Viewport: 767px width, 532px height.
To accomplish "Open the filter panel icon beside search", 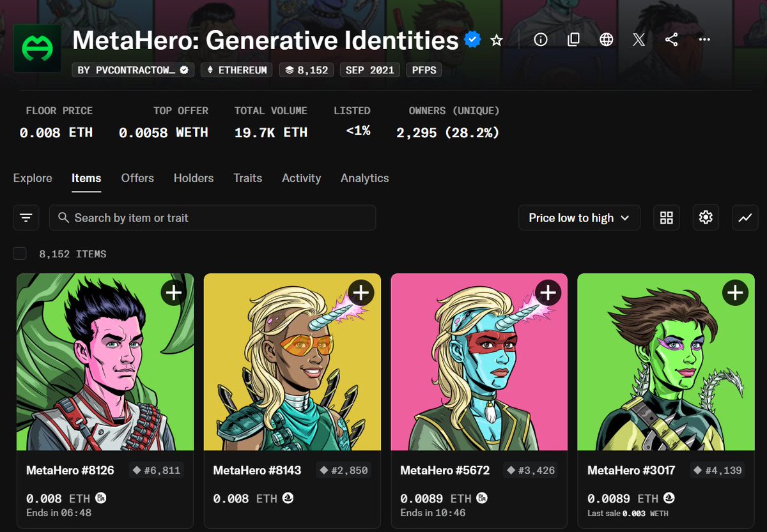I will pyautogui.click(x=26, y=218).
